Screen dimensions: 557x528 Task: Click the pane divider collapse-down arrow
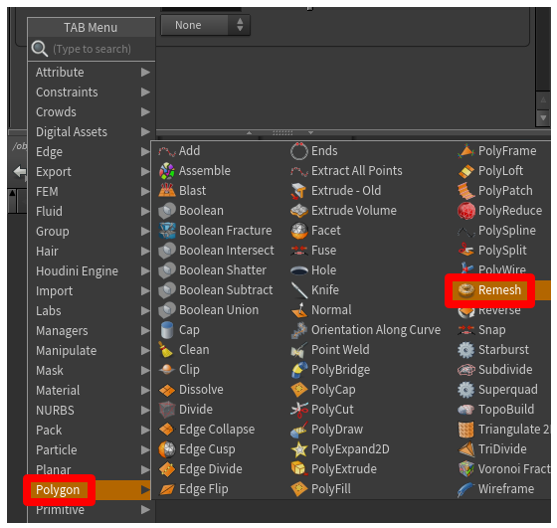tap(310, 133)
